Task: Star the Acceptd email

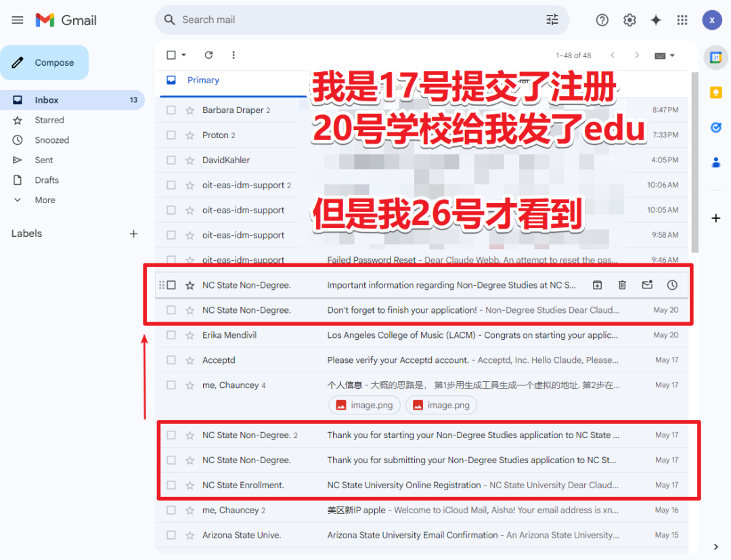Action: (x=190, y=360)
